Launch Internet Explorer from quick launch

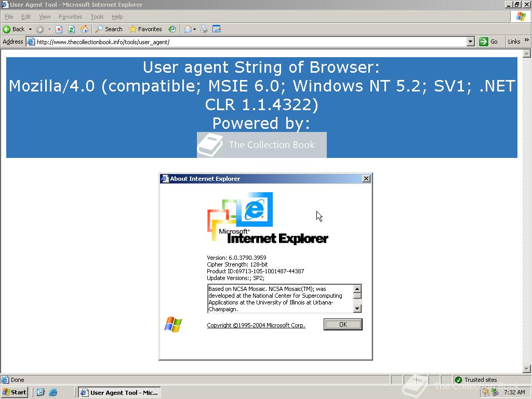tap(53, 392)
